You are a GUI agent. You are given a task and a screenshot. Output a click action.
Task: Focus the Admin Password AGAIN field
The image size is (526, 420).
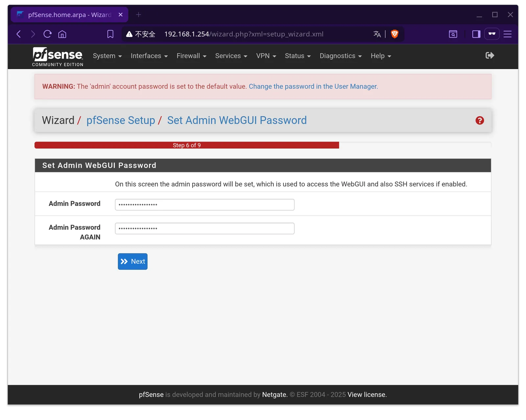204,228
